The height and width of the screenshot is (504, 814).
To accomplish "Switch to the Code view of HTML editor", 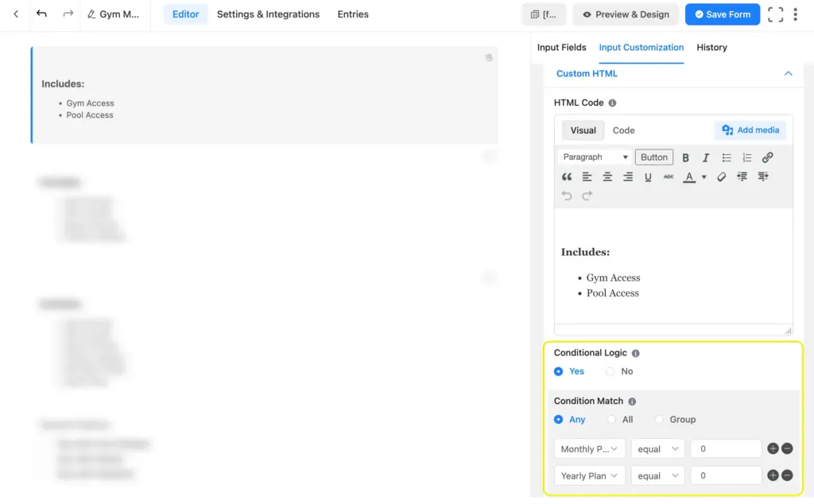I will (623, 130).
